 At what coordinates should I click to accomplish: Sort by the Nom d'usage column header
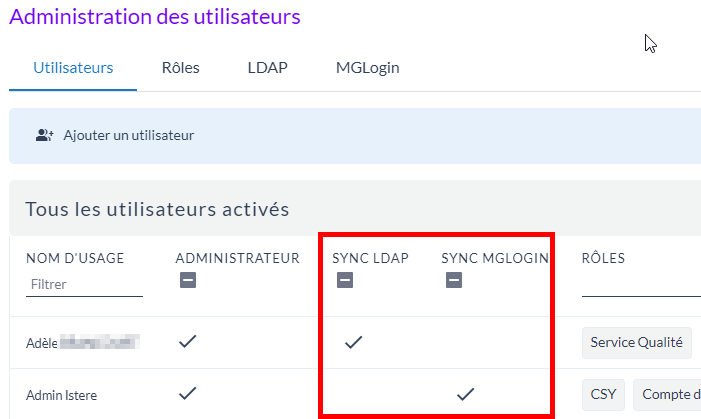point(75,258)
